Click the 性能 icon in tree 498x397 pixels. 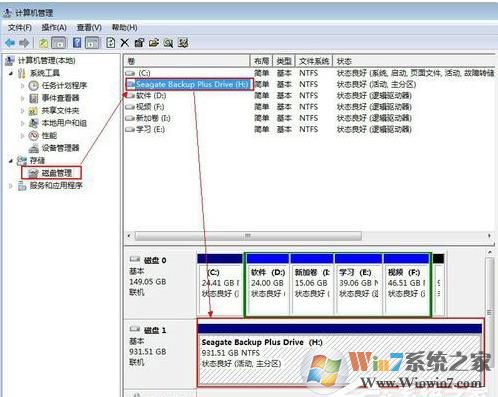[33, 136]
